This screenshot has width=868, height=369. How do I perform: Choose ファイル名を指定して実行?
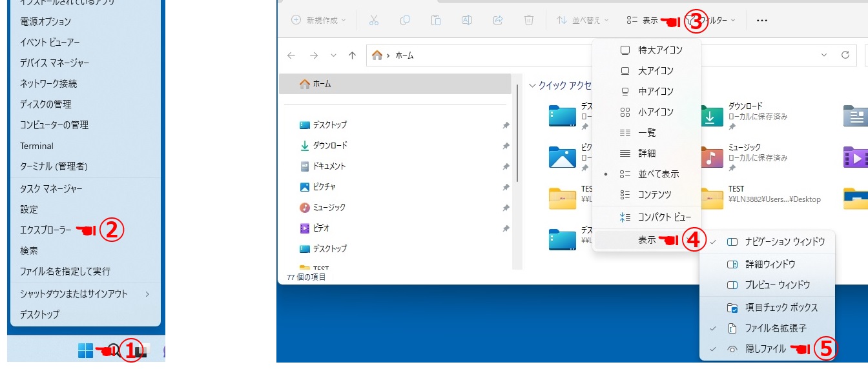(65, 271)
